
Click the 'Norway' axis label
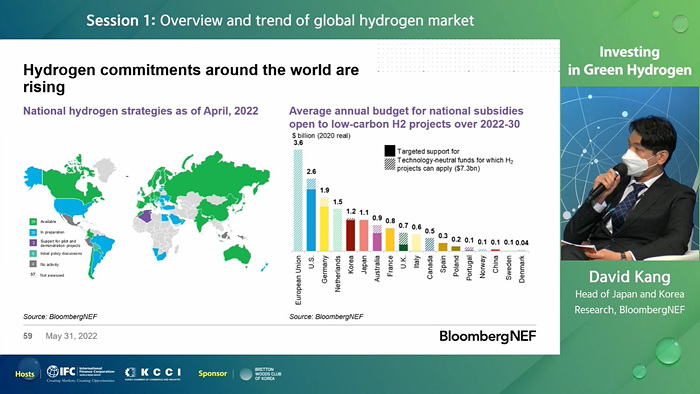coord(482,267)
